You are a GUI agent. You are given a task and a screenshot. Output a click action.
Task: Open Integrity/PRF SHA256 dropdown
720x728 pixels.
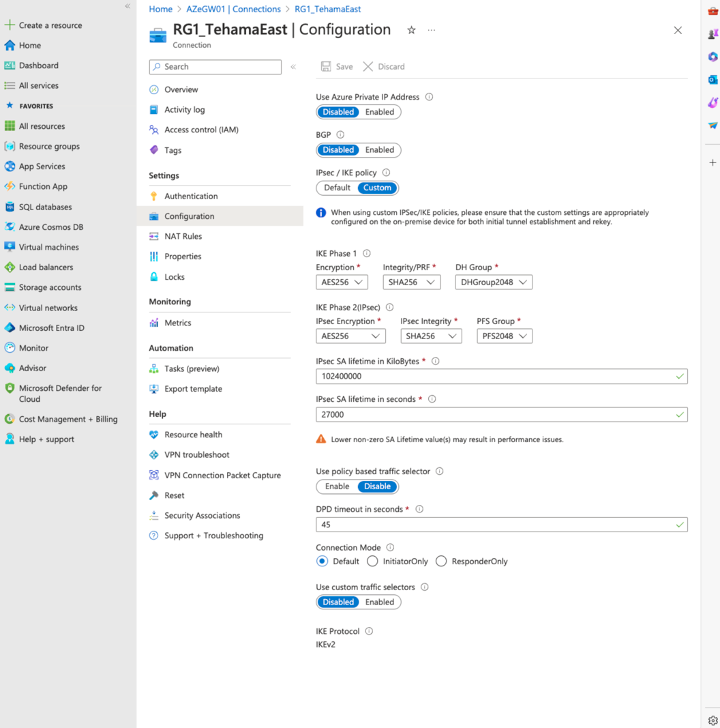412,282
